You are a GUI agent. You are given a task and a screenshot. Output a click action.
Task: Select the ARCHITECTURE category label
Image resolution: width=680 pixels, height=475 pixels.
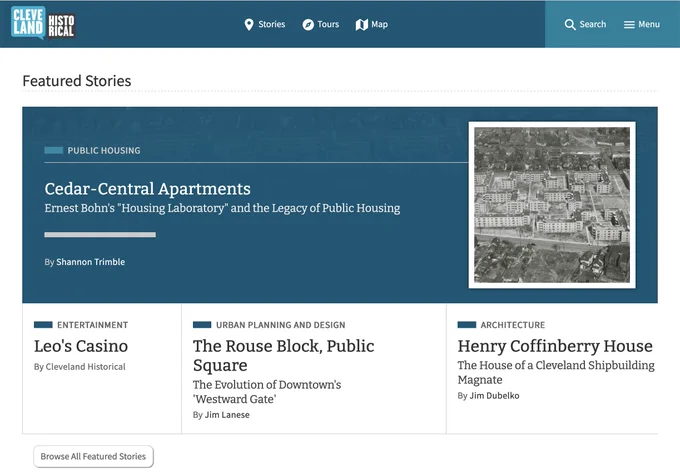(x=513, y=325)
